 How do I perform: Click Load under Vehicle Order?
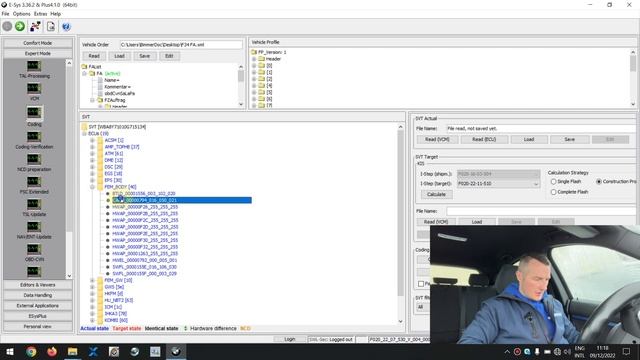click(119, 56)
